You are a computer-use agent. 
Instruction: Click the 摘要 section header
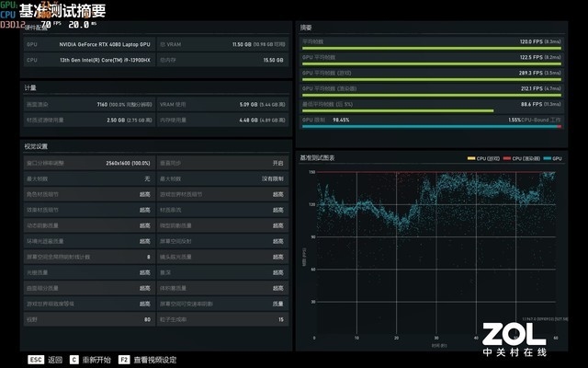pyautogui.click(x=306, y=28)
